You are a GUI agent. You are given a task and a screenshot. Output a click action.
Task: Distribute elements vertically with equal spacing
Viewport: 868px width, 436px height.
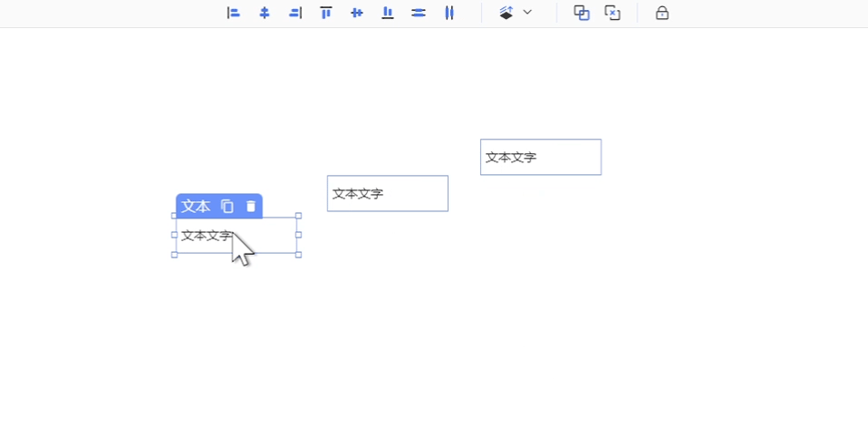419,13
